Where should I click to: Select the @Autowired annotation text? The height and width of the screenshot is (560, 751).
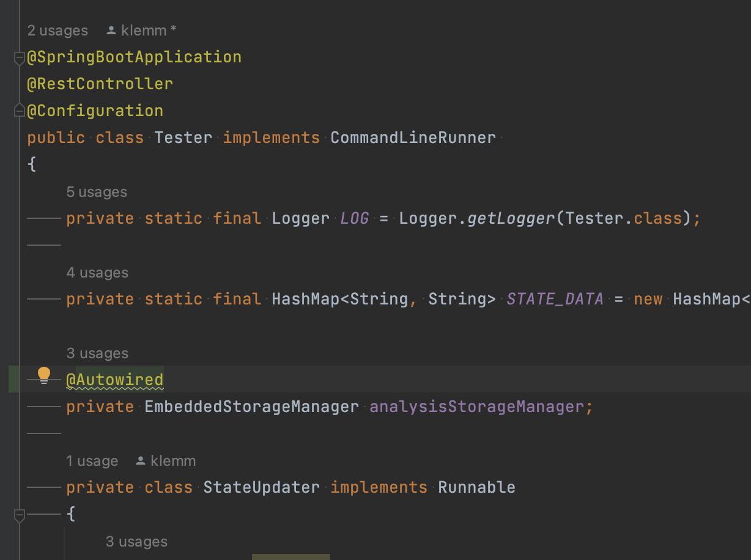(115, 380)
